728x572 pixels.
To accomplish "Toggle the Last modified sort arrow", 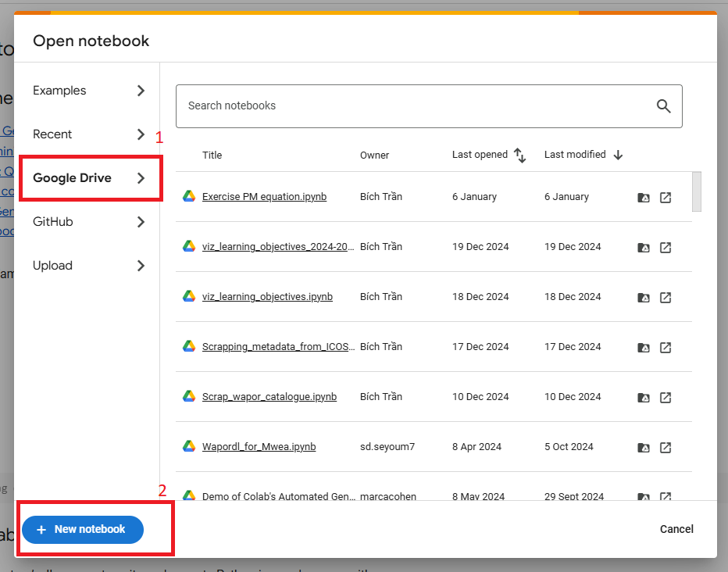I will coord(618,156).
